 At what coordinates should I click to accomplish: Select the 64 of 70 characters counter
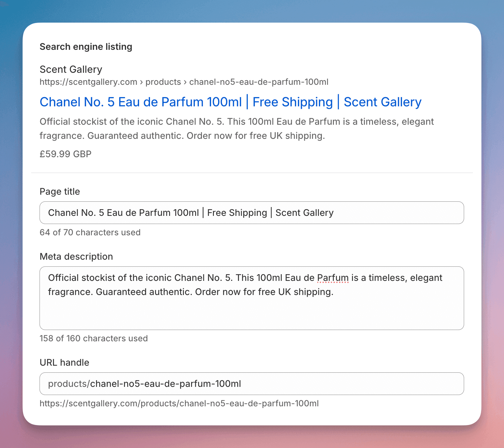point(90,232)
